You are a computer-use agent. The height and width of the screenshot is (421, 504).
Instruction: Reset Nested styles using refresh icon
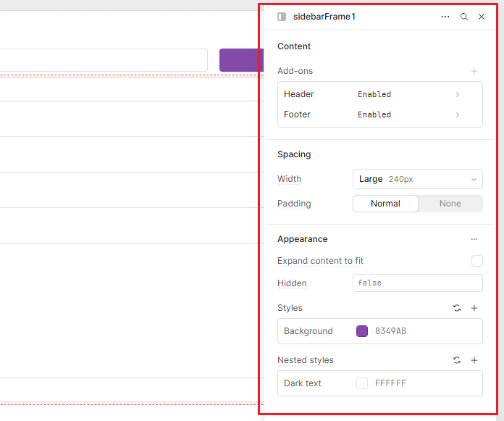coord(457,360)
